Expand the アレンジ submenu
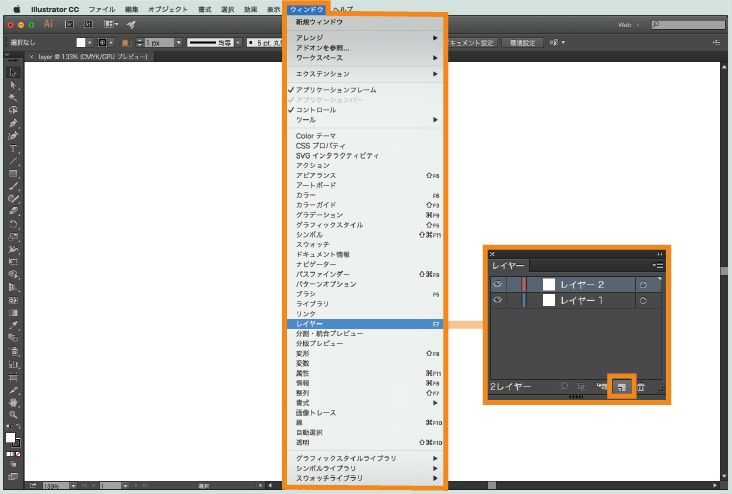The image size is (732, 494). click(365, 37)
